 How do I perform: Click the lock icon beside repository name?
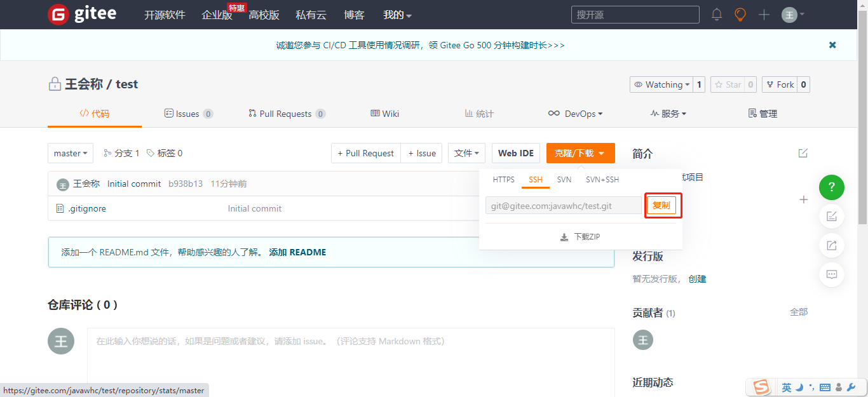55,84
